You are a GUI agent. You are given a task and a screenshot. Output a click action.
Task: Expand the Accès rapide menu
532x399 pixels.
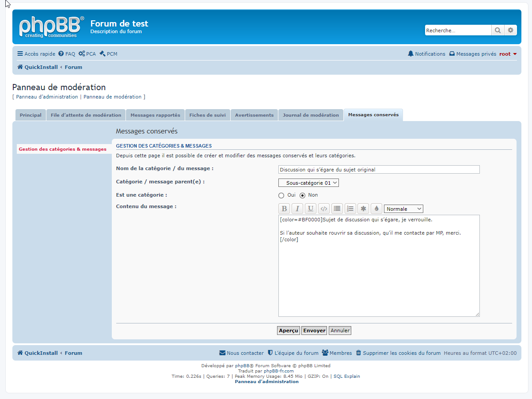(x=36, y=54)
